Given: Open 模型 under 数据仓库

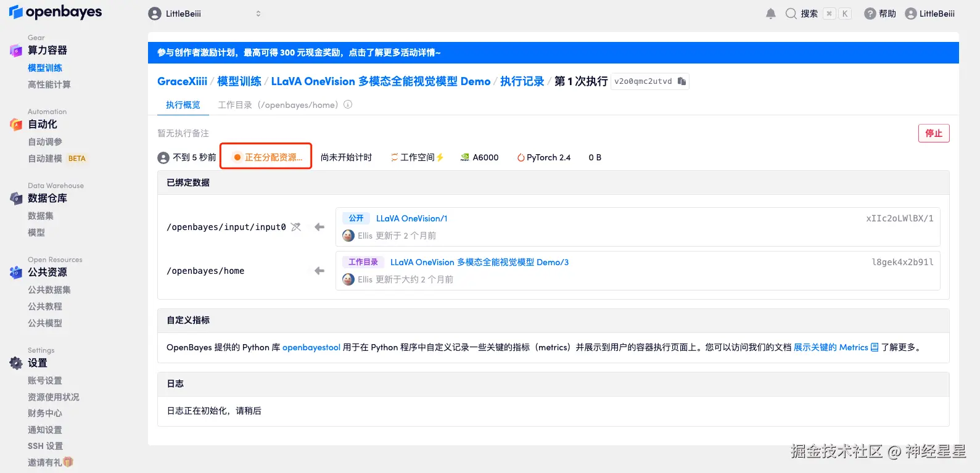Looking at the screenshot, I should tap(36, 232).
